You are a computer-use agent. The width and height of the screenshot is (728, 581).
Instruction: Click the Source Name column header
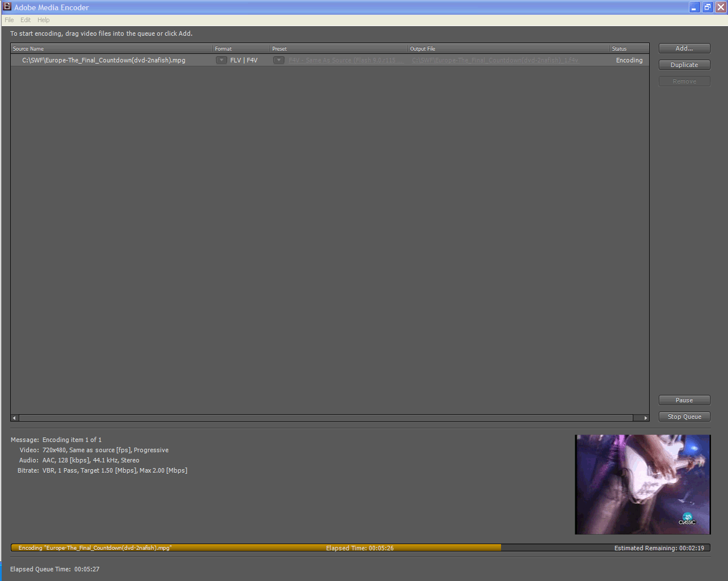pos(112,49)
